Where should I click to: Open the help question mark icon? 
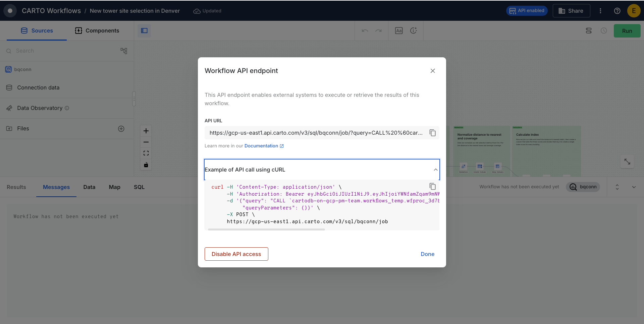(617, 11)
